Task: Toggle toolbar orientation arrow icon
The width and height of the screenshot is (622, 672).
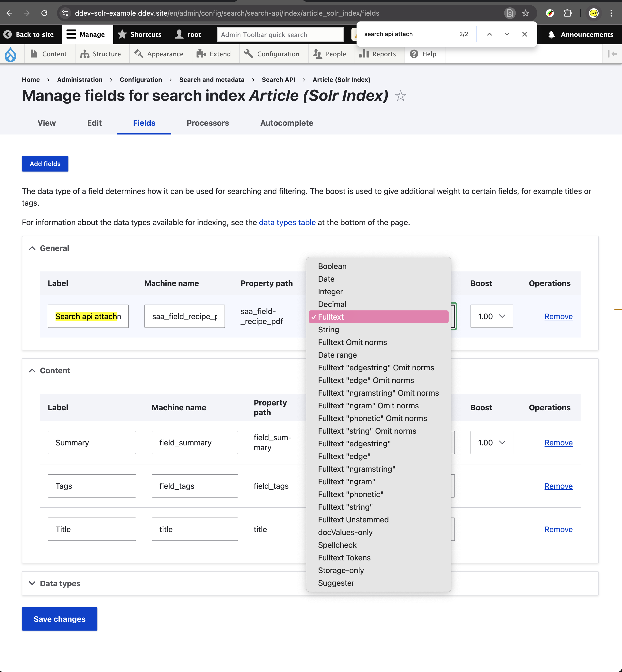Action: point(612,54)
